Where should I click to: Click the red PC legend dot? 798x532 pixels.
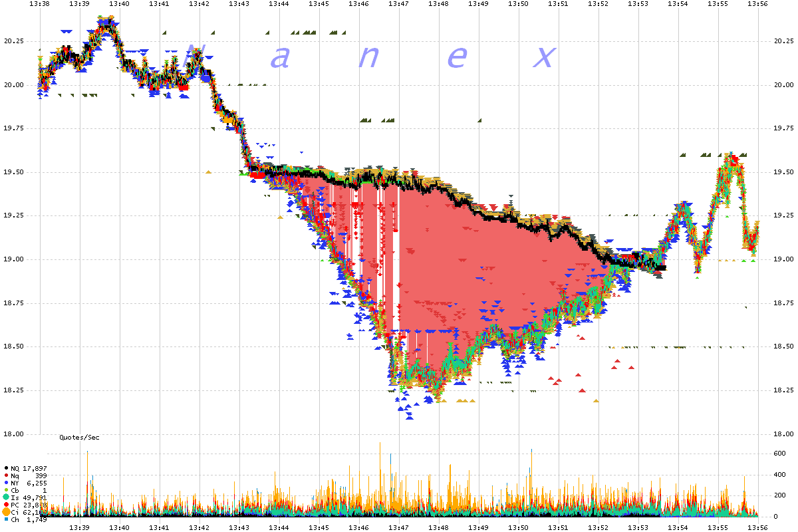click(x=6, y=505)
